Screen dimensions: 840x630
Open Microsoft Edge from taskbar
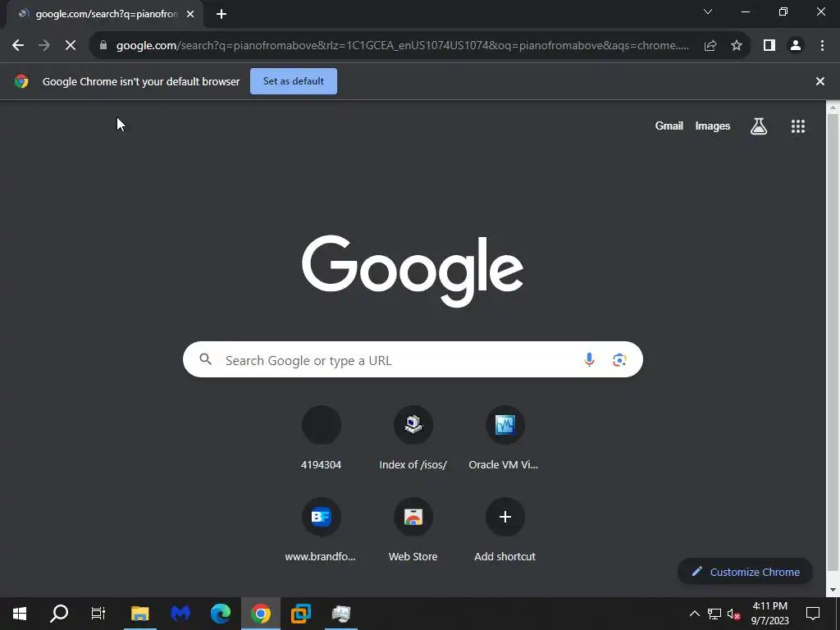[220, 614]
